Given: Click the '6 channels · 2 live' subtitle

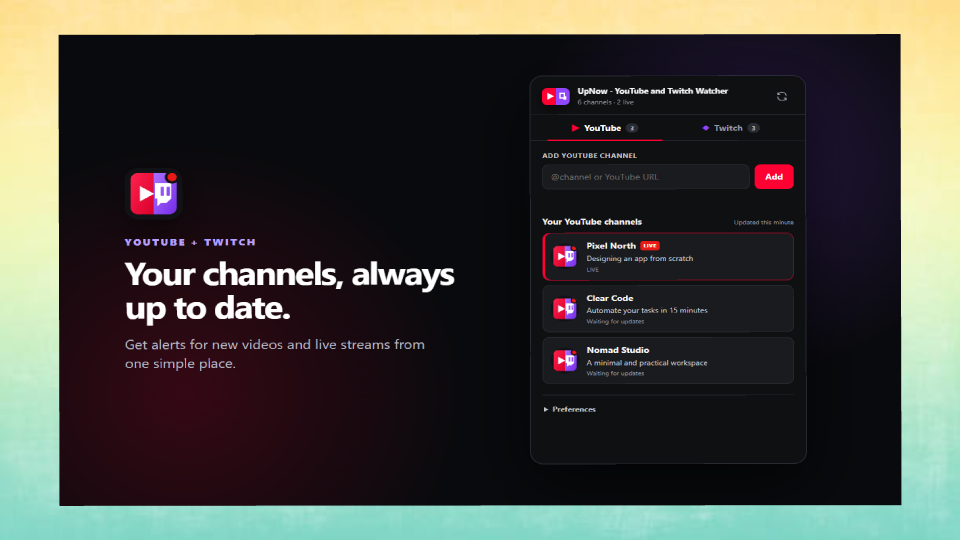Looking at the screenshot, I should (x=606, y=102).
